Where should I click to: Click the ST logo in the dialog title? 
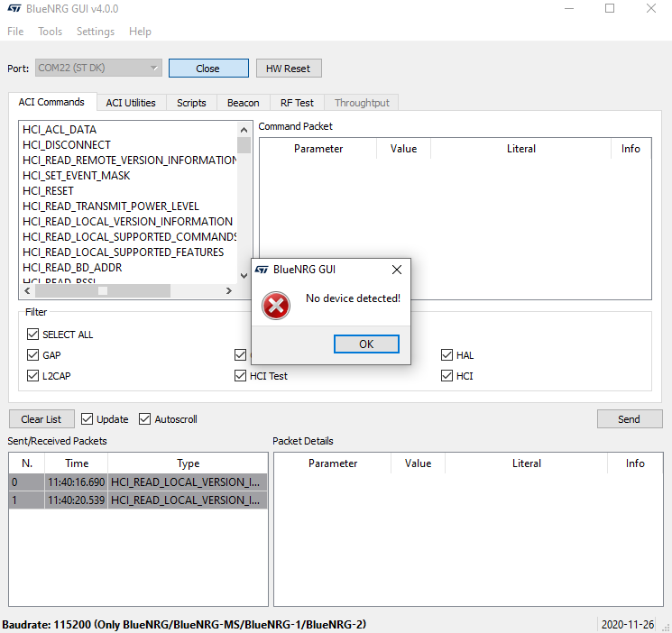click(x=261, y=270)
